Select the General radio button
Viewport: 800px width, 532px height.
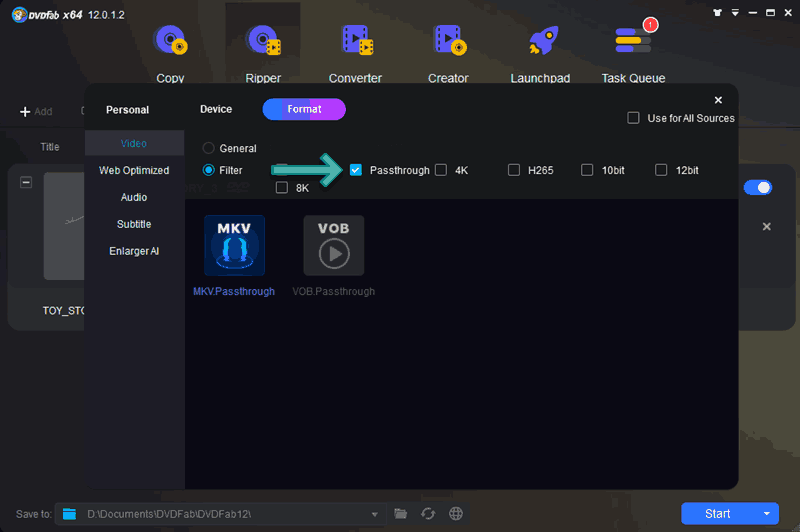208,148
